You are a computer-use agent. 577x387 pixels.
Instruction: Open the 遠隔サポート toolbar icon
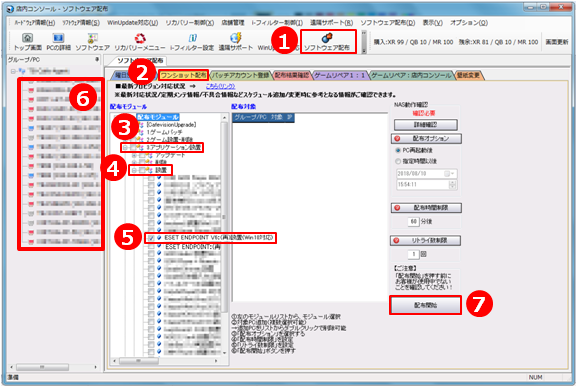pyautogui.click(x=236, y=42)
